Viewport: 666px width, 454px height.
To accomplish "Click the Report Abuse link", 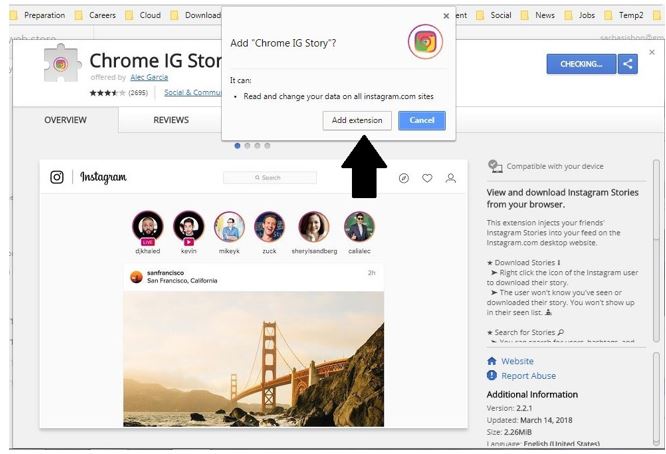I will [528, 376].
